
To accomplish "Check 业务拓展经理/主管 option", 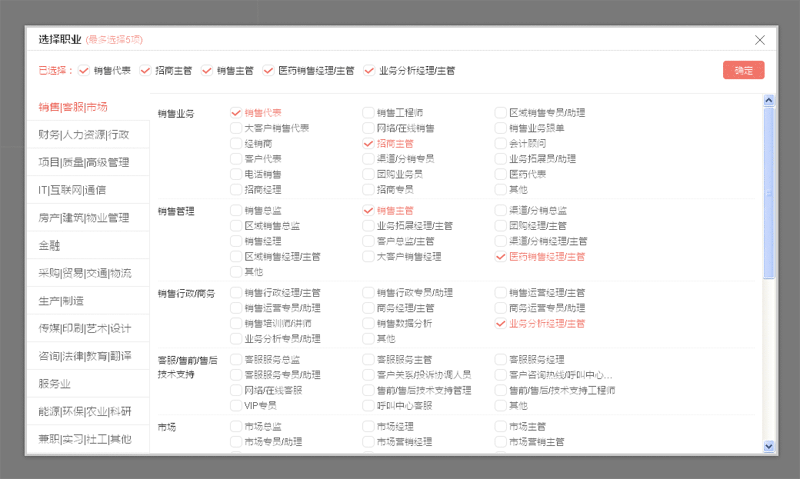I will pyautogui.click(x=368, y=225).
